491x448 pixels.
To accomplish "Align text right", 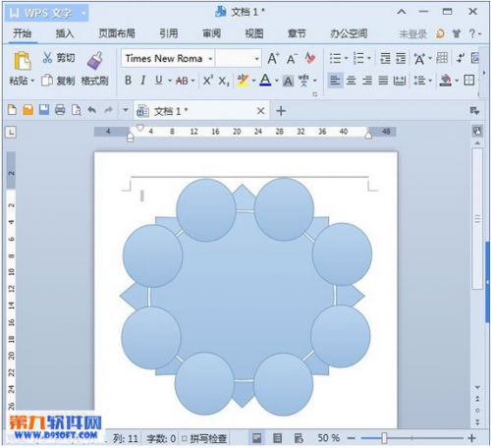I will pyautogui.click(x=367, y=81).
